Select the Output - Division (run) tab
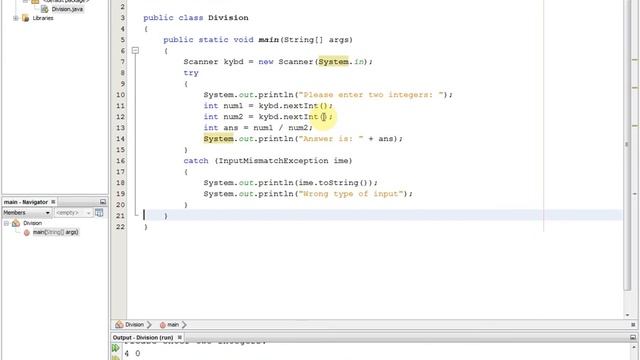This screenshot has height=360, width=640. point(143,338)
